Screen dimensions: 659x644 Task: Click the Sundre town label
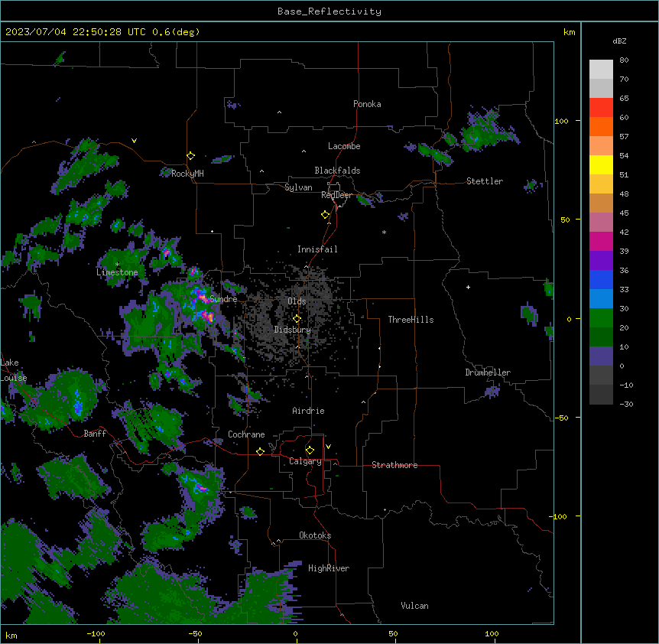click(x=223, y=299)
